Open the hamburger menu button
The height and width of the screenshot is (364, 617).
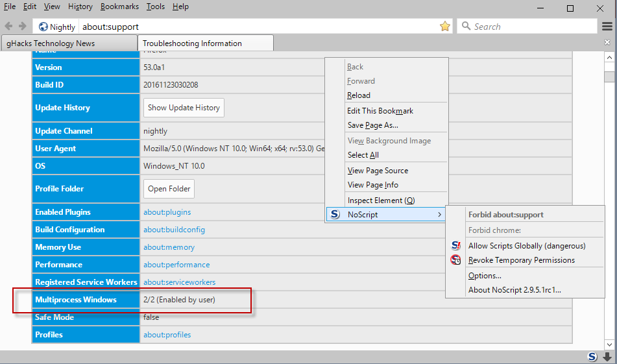(607, 27)
